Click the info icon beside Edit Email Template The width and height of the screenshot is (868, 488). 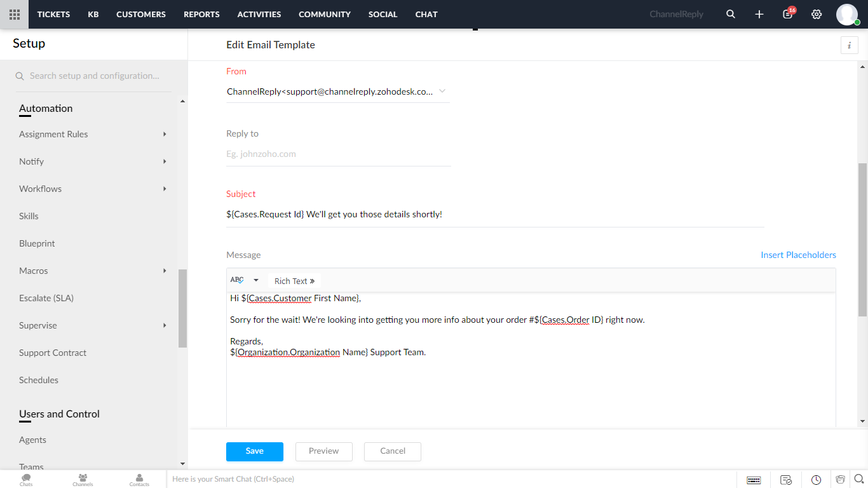pos(850,45)
